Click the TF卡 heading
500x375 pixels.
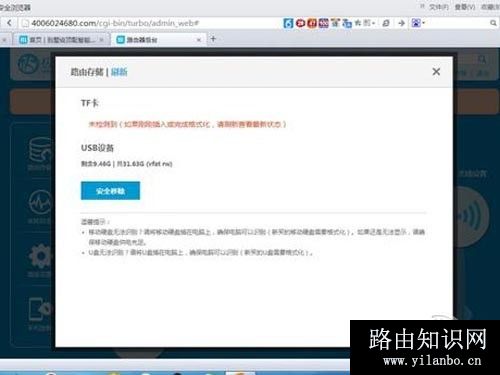tap(89, 103)
